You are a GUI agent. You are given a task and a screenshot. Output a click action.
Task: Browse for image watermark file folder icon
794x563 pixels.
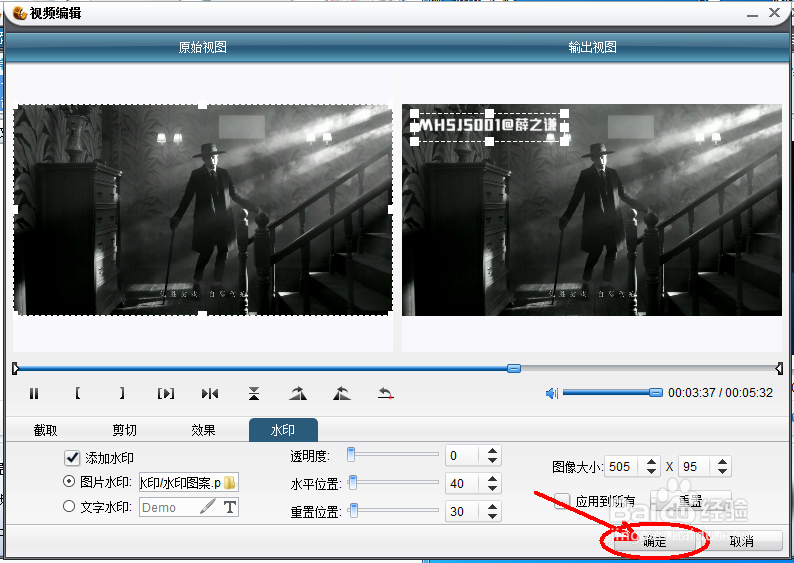(230, 482)
